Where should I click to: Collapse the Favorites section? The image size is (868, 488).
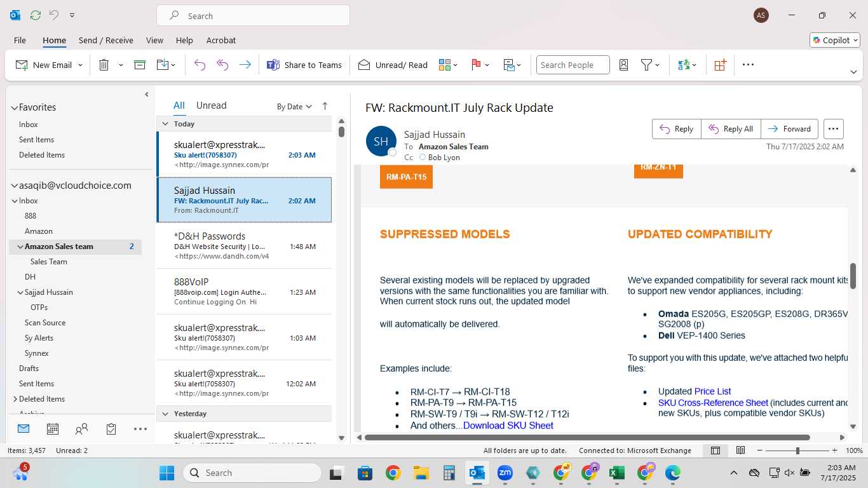(x=14, y=107)
